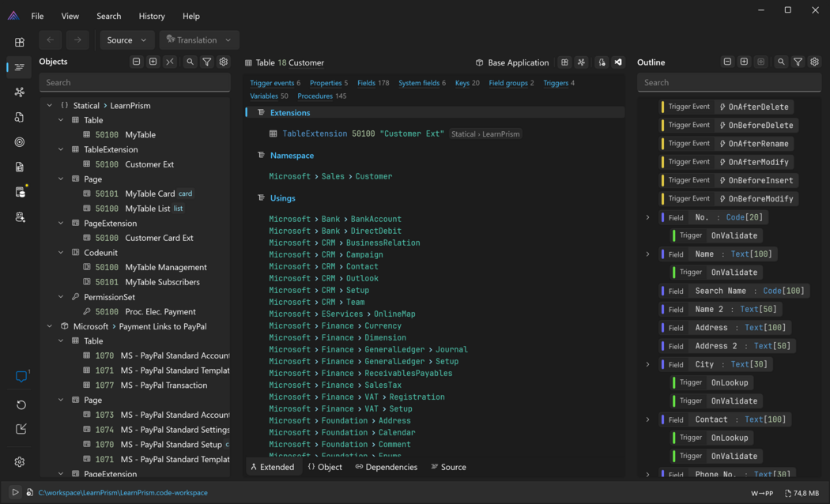The image size is (830, 504).
Task: Open the filter icon in Objects panel
Action: [207, 62]
